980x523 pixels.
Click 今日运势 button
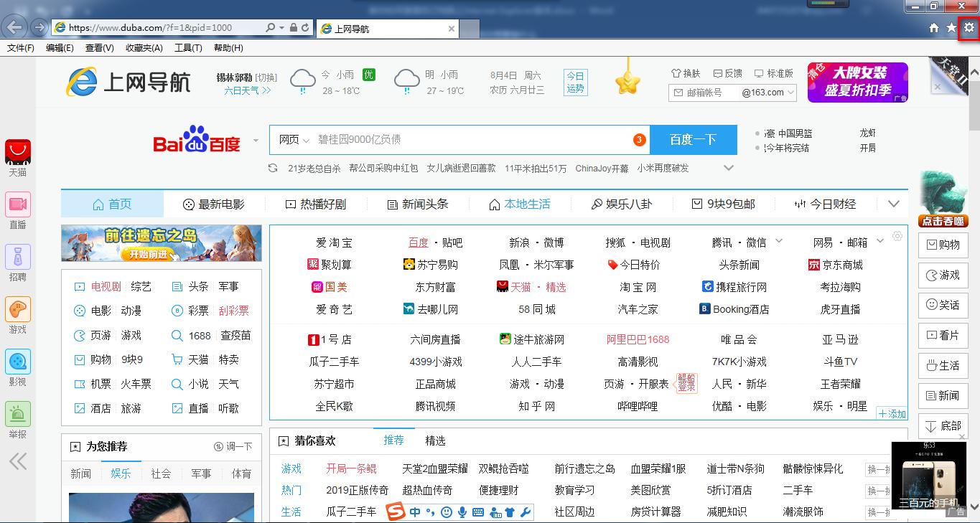(575, 83)
